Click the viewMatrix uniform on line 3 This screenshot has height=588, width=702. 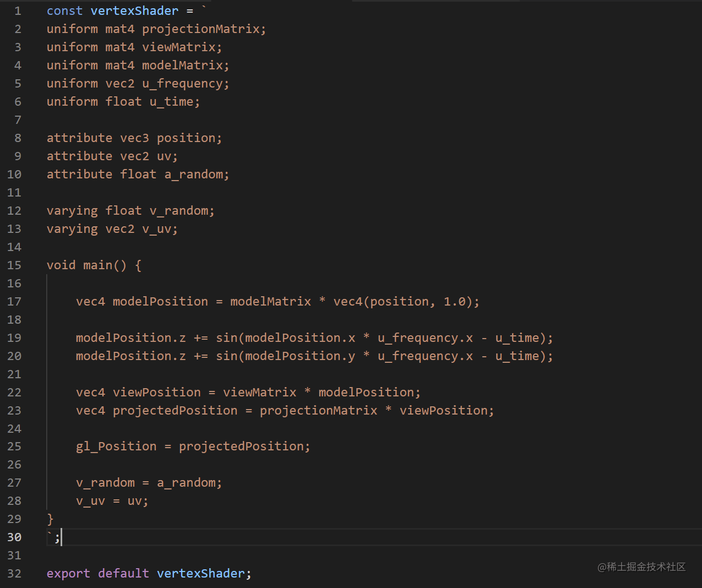coord(179,47)
